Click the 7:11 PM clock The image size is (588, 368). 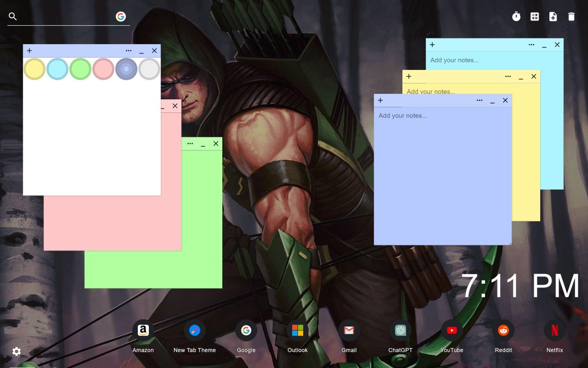click(x=520, y=286)
